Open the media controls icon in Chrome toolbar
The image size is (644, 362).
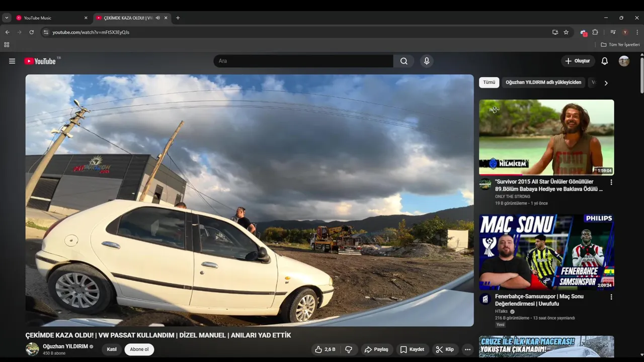coord(613,32)
